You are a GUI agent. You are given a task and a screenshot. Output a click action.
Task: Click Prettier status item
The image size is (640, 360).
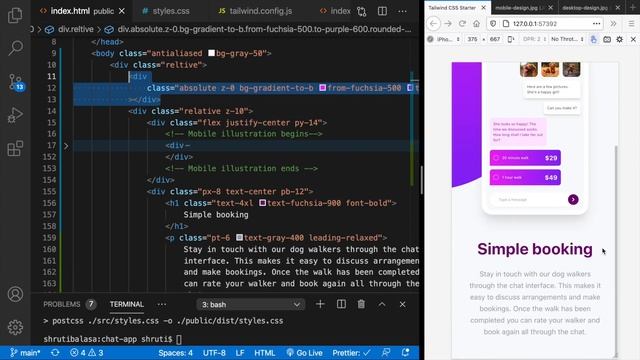[351, 353]
